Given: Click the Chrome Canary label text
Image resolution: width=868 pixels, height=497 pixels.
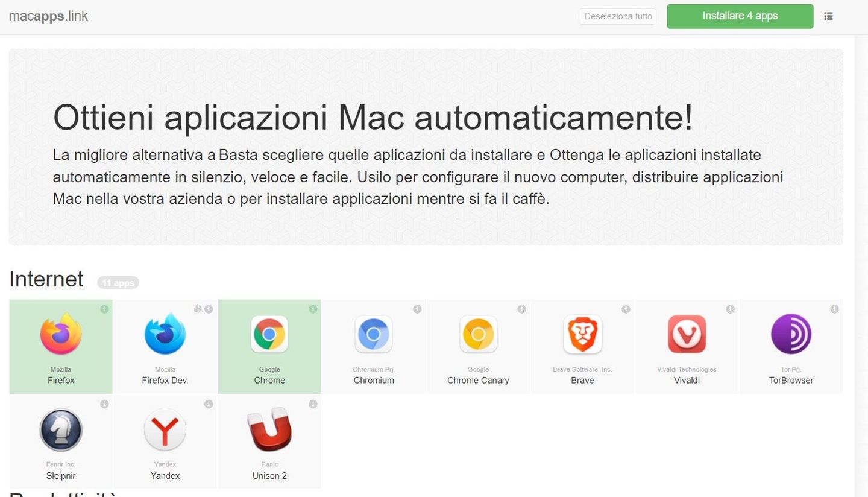Looking at the screenshot, I should (x=478, y=380).
